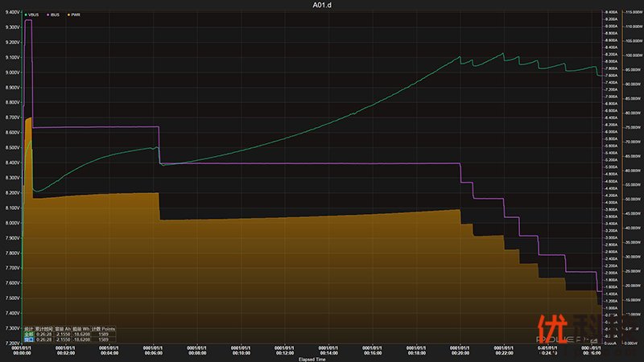Click the 能量 Wh column header
The width and height of the screenshot is (644, 362).
pyautogui.click(x=80, y=328)
